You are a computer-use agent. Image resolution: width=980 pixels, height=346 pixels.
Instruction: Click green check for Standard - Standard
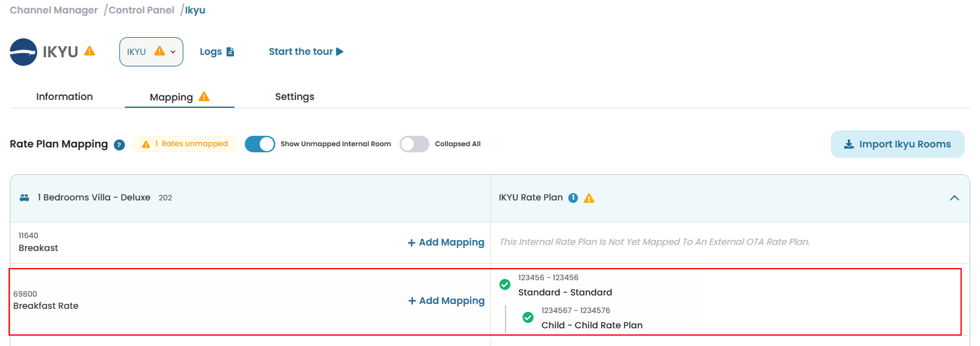click(x=505, y=284)
